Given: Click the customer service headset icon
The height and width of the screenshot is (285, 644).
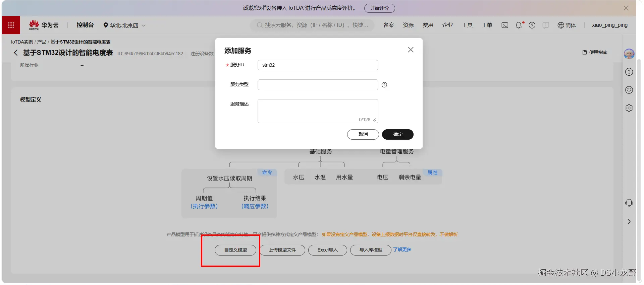Looking at the screenshot, I should click(629, 203).
